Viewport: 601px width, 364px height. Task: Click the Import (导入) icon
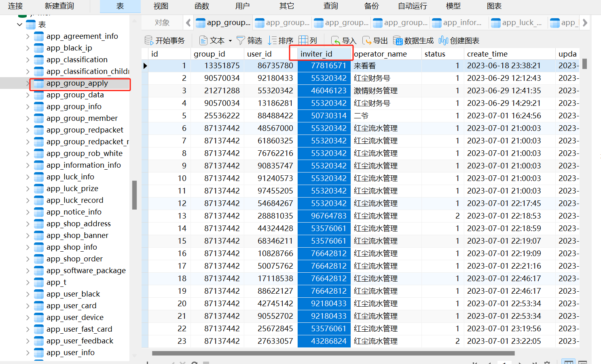pyautogui.click(x=335, y=40)
